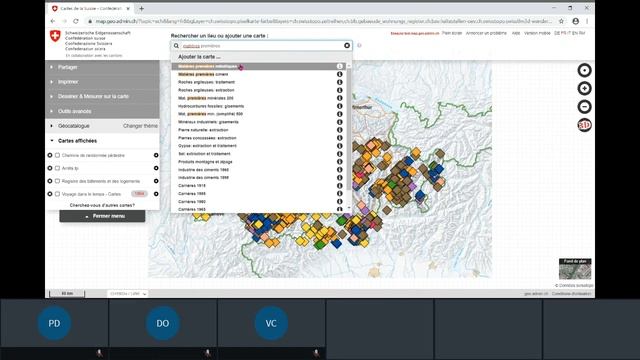Click the Changer thème link
Viewport: 640px width, 360px height.
coord(140,126)
